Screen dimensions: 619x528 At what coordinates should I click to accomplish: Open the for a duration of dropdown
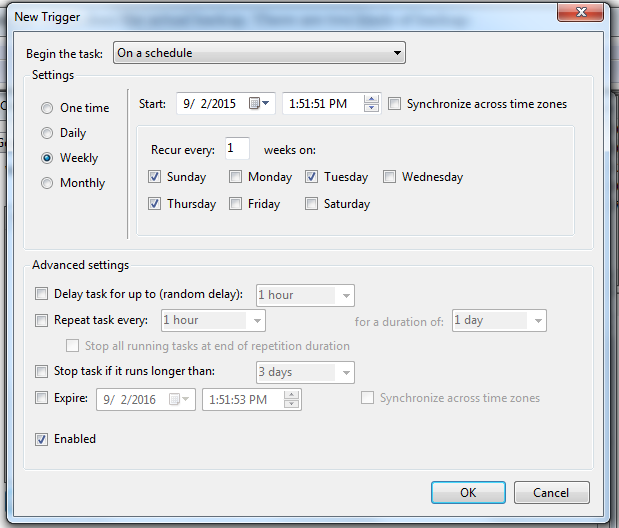499,320
